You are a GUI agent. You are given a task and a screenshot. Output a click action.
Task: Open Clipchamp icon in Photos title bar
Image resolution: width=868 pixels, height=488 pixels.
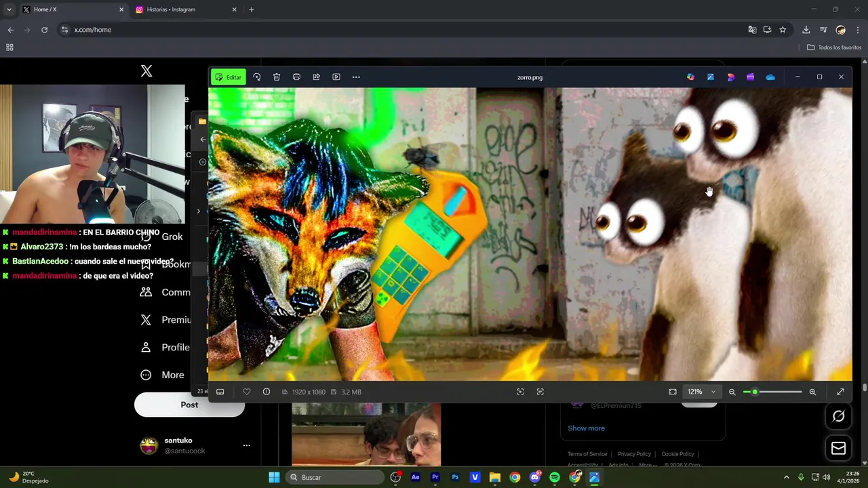pos(750,77)
